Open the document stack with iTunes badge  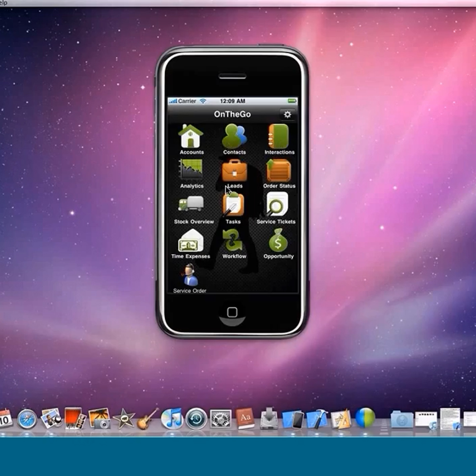426,420
